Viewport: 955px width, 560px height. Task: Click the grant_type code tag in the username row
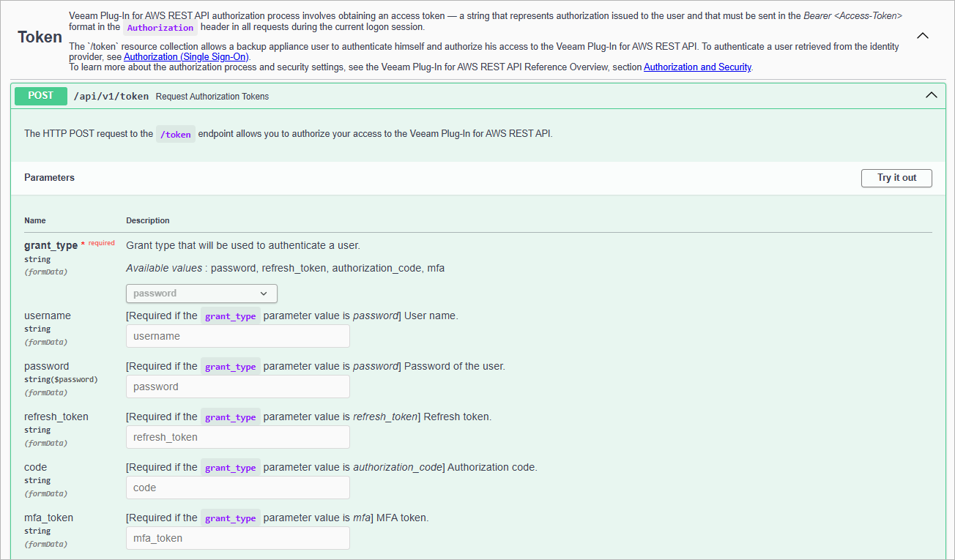pyautogui.click(x=230, y=316)
